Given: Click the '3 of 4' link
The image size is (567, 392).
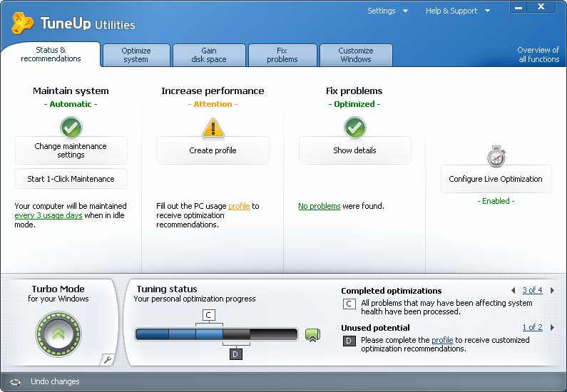Looking at the screenshot, I should 532,290.
